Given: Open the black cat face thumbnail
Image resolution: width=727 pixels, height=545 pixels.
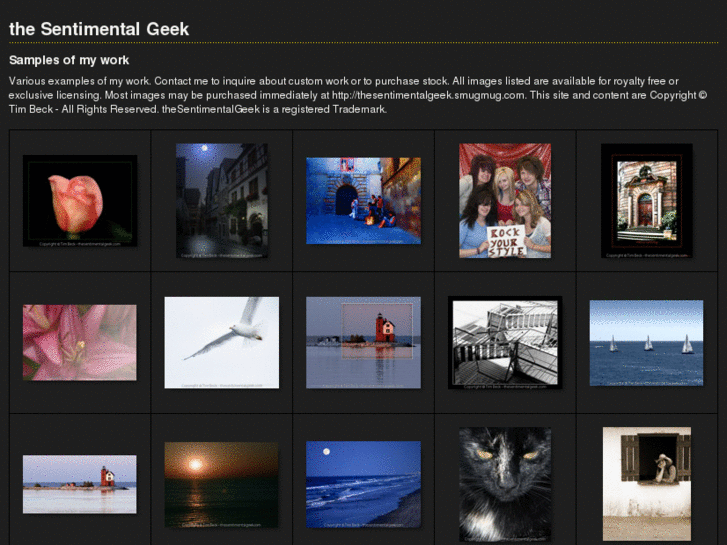Looking at the screenshot, I should click(505, 484).
